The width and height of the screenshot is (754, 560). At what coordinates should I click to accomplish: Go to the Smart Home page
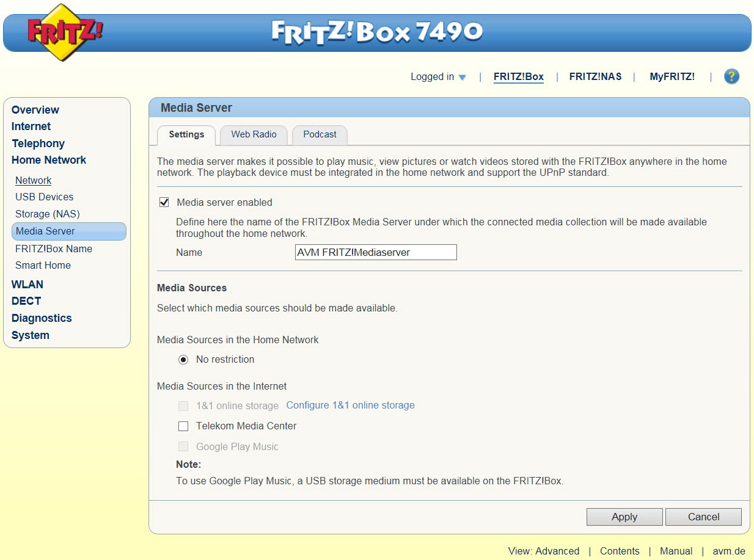click(43, 266)
